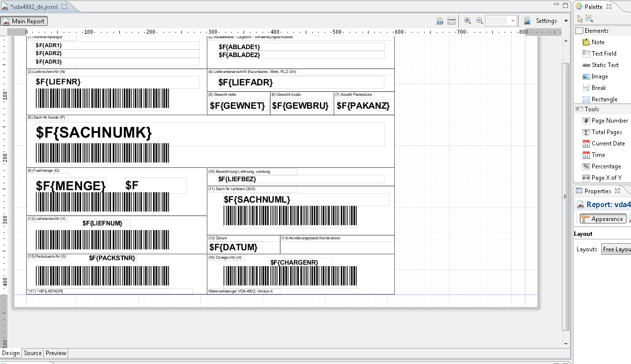Image resolution: width=631 pixels, height=364 pixels.
Task: Select the Image element tool
Action: click(x=599, y=76)
